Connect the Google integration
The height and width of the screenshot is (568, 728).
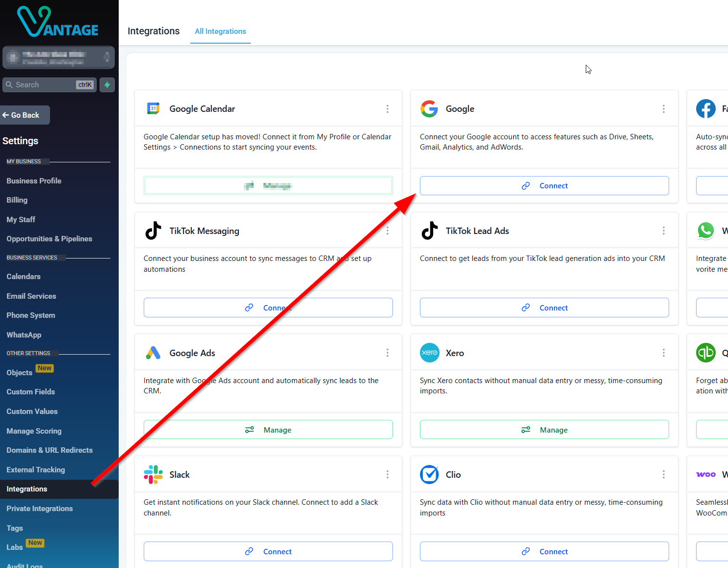[x=544, y=186]
